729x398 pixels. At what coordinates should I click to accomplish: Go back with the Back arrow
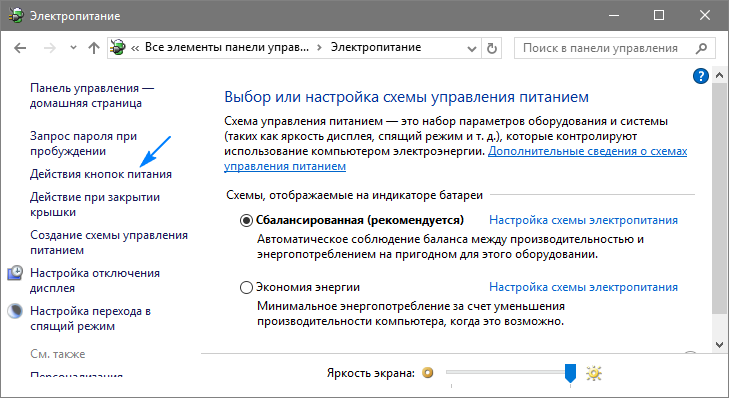(20, 48)
